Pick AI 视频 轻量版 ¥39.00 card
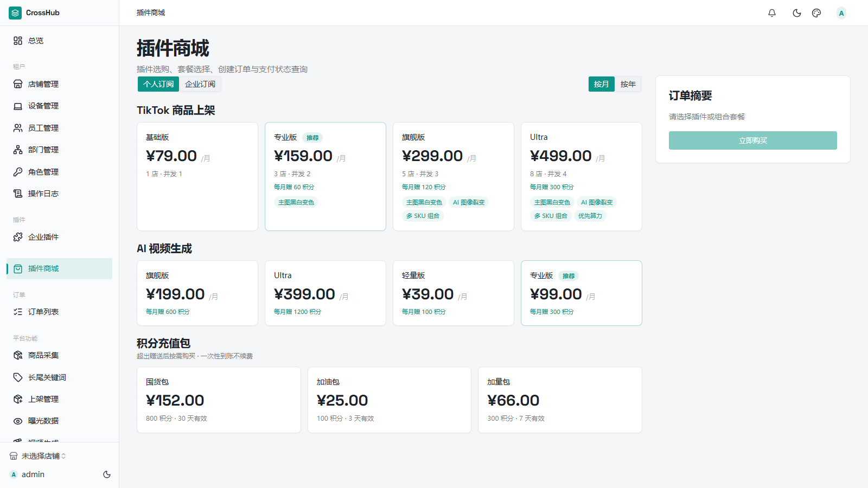The height and width of the screenshot is (488, 868). pyautogui.click(x=454, y=293)
